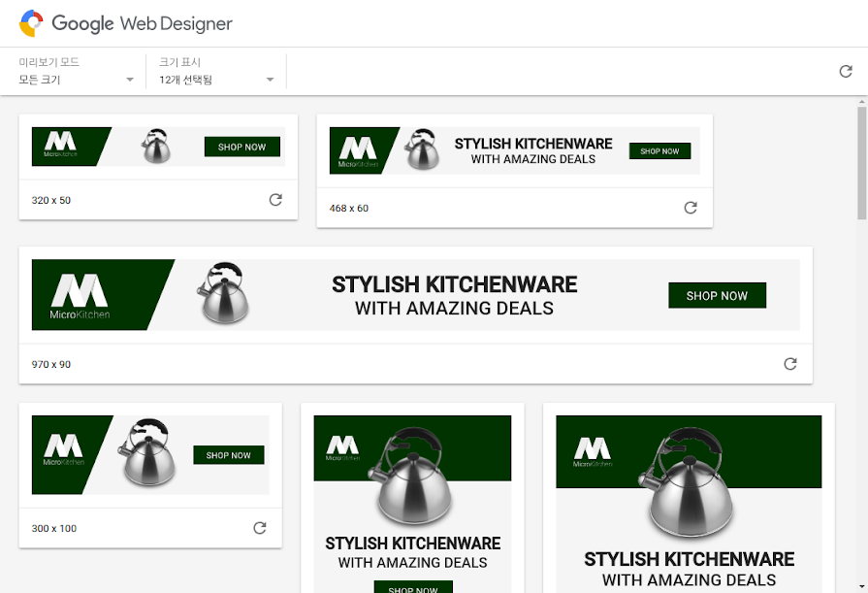Click the global refresh icon in toolbar

(846, 71)
